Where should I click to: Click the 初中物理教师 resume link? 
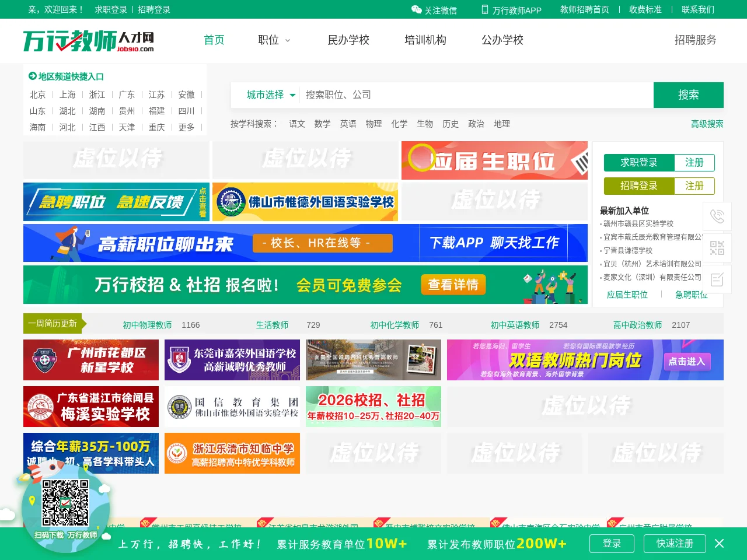tap(147, 325)
